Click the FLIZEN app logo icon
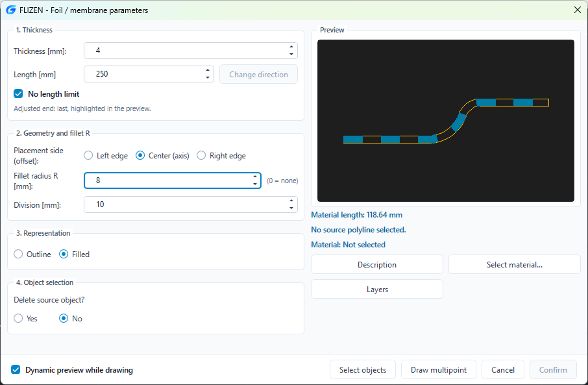Viewport: 588px width, 385px height. tap(11, 10)
